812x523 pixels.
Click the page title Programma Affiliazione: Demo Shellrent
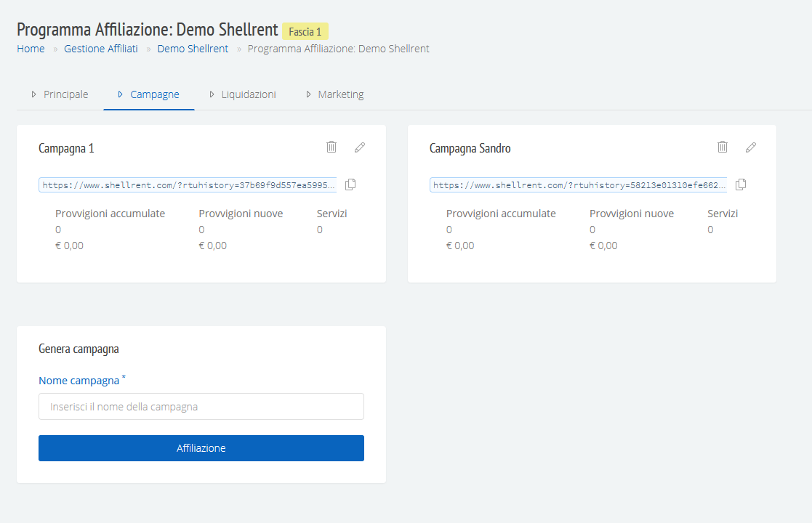pos(148,30)
